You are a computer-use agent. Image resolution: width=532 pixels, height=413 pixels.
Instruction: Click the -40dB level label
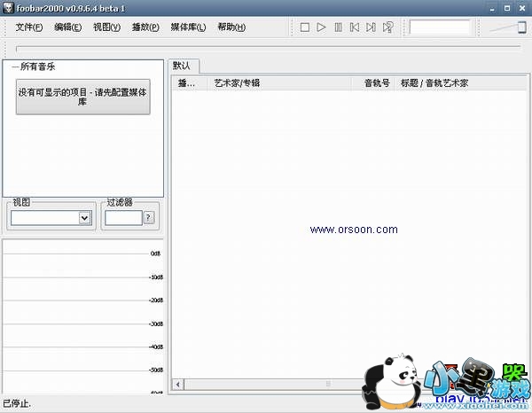[x=156, y=347]
